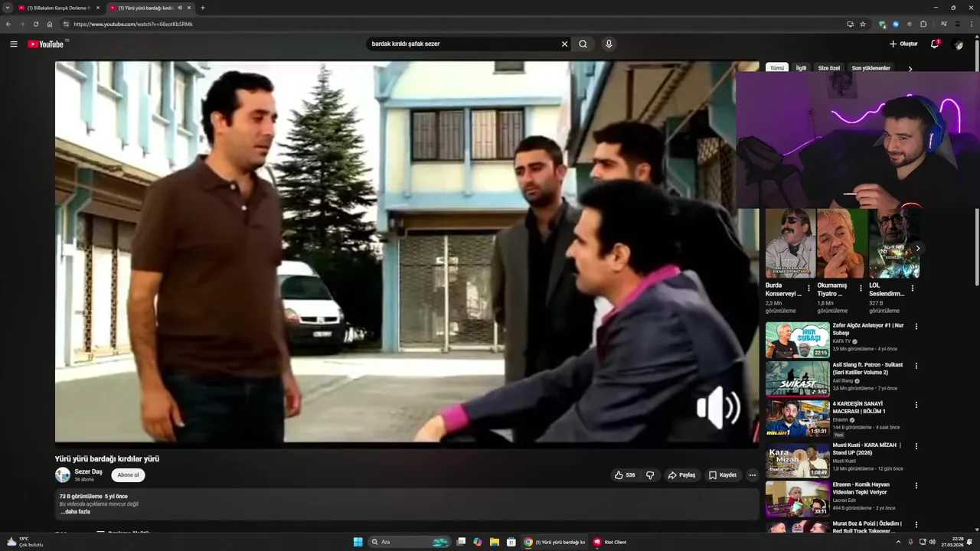Screen dimensions: 980x551
Task: Open options for Zafer Algöz Anlatıyor video
Action: click(x=916, y=327)
